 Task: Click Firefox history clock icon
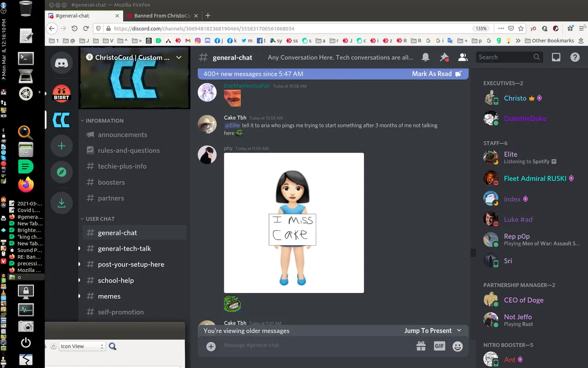point(74,28)
